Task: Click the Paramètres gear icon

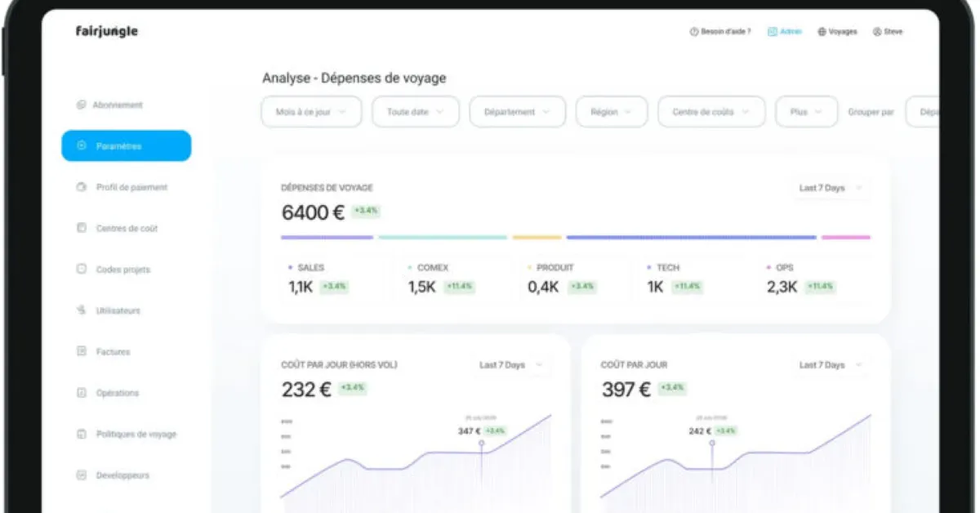Action: pyautogui.click(x=81, y=145)
